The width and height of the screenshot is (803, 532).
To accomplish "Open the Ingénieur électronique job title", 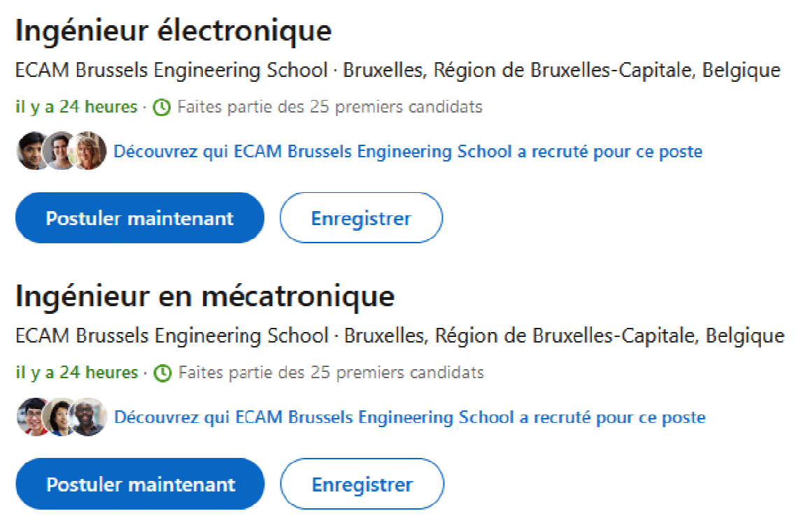I will pyautogui.click(x=173, y=31).
